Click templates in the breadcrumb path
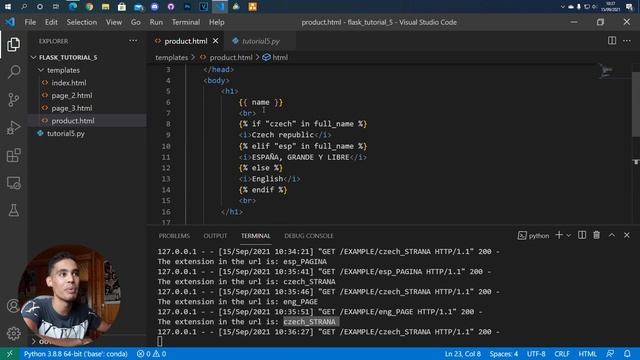The height and width of the screenshot is (360, 640). [171, 58]
